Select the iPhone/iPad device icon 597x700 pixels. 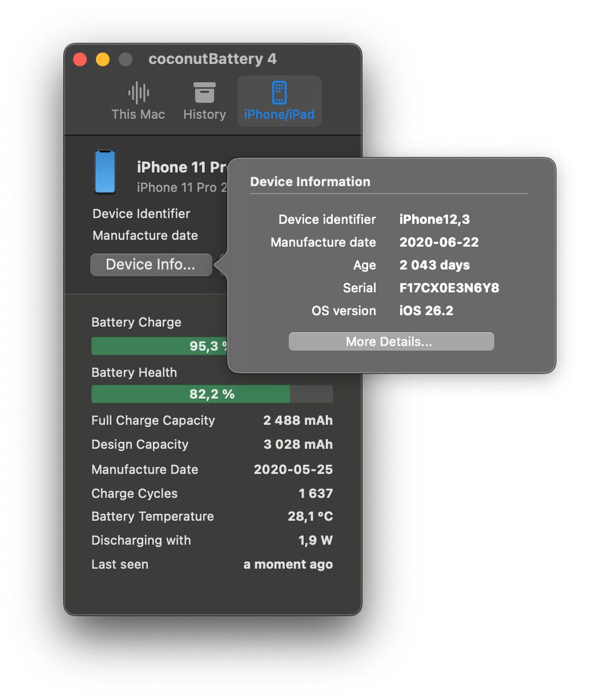click(x=279, y=93)
